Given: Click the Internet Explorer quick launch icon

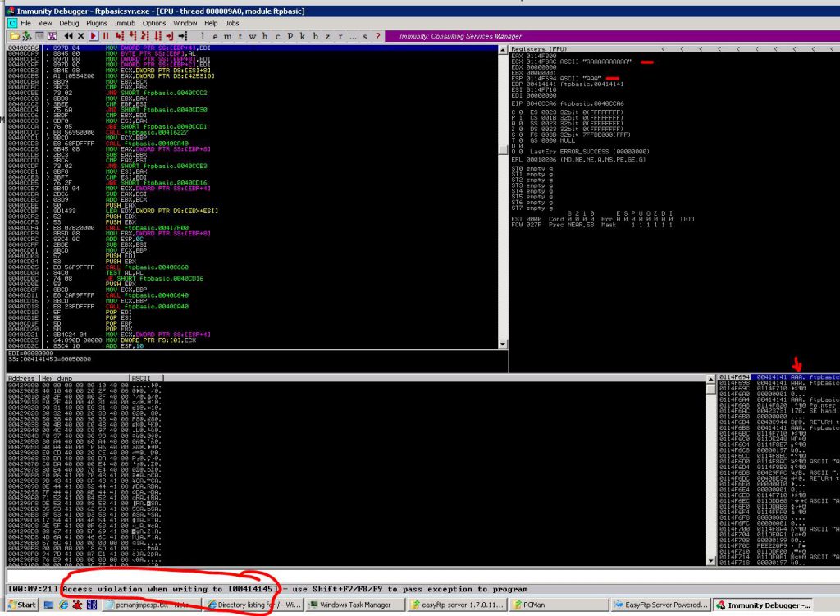Looking at the screenshot, I should point(63,605).
